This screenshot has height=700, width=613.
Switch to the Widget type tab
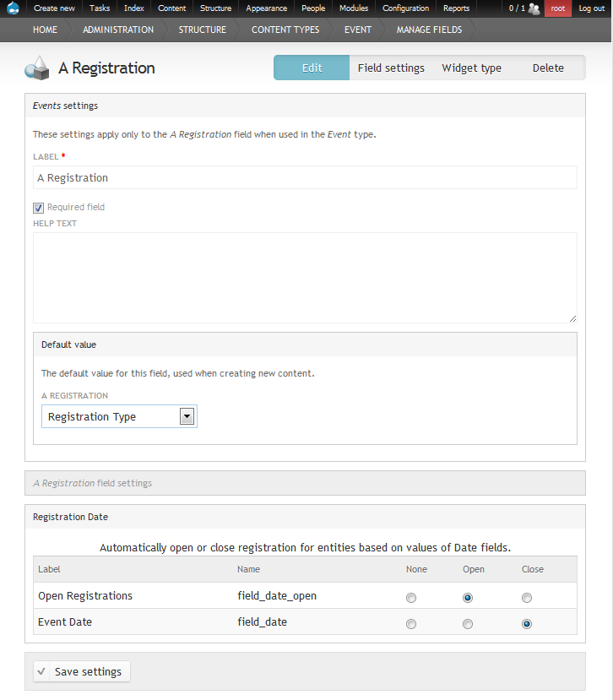point(471,68)
